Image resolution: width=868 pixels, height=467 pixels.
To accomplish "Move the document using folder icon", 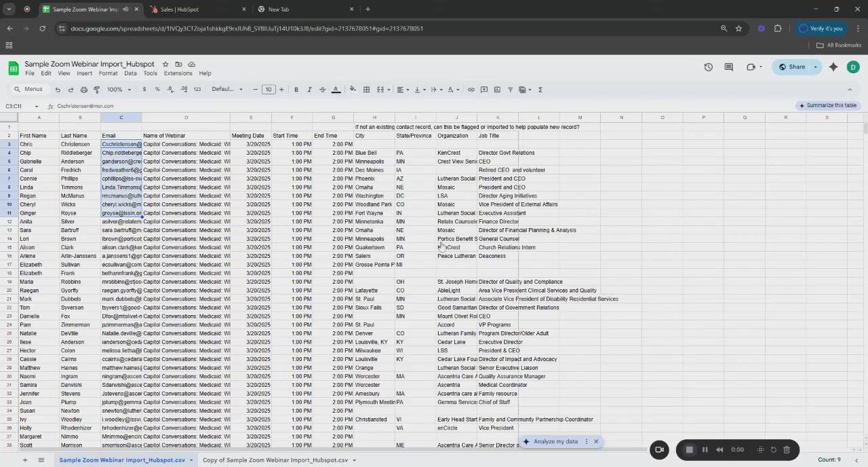I will 178,64.
